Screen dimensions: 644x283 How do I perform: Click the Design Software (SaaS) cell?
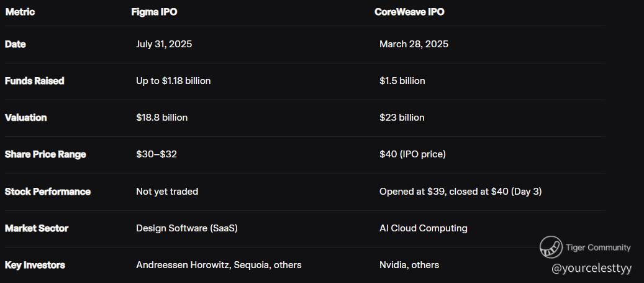pyautogui.click(x=187, y=228)
